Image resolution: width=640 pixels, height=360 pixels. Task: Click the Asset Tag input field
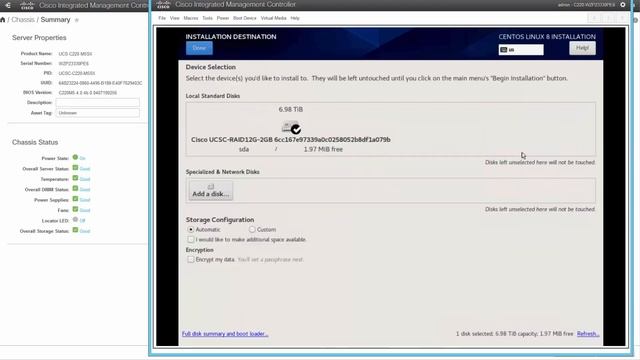pos(98,113)
